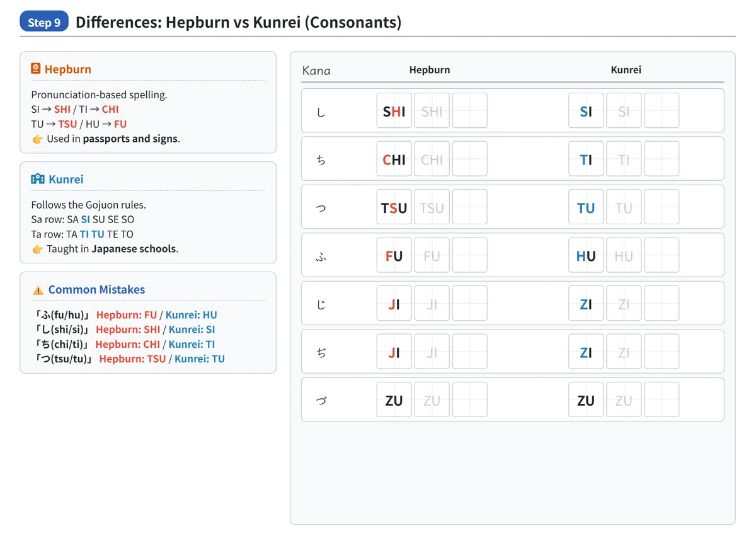Click the empty Kunrei practice box in ふ row
This screenshot has width=756, height=535.
coord(661,255)
